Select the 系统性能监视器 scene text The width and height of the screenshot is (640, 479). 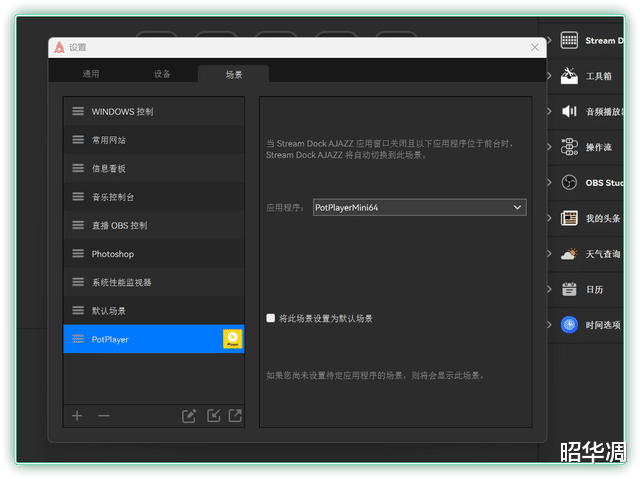coord(121,282)
